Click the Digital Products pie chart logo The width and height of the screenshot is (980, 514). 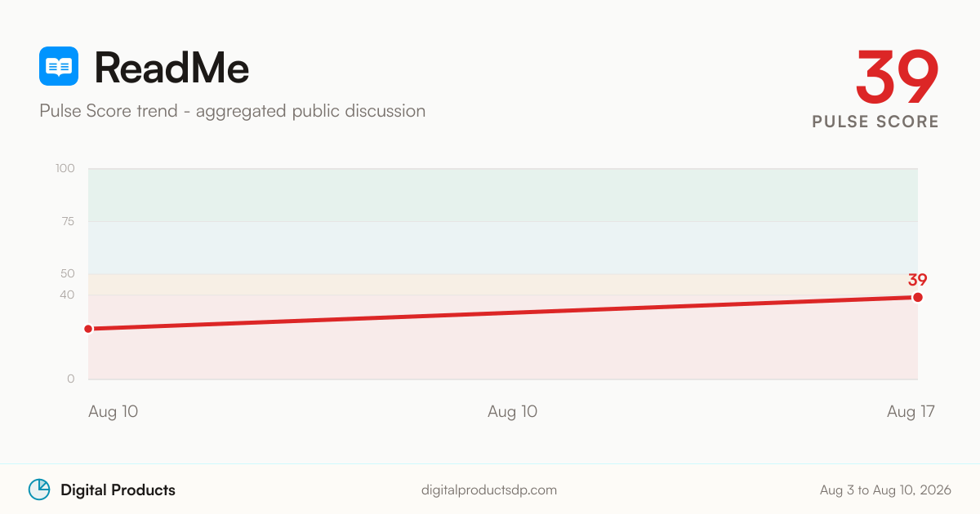39,490
